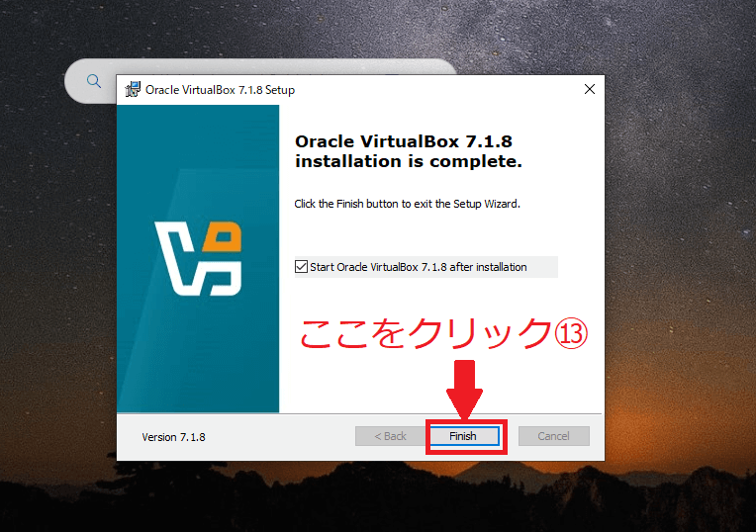
Task: Click the Finish button
Action: pyautogui.click(x=464, y=436)
